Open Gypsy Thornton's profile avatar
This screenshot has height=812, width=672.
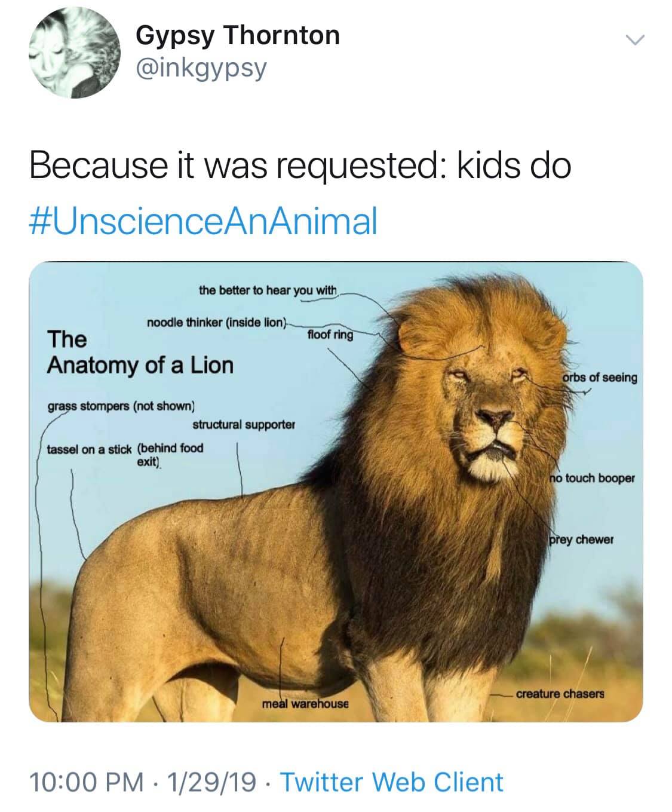tap(74, 54)
